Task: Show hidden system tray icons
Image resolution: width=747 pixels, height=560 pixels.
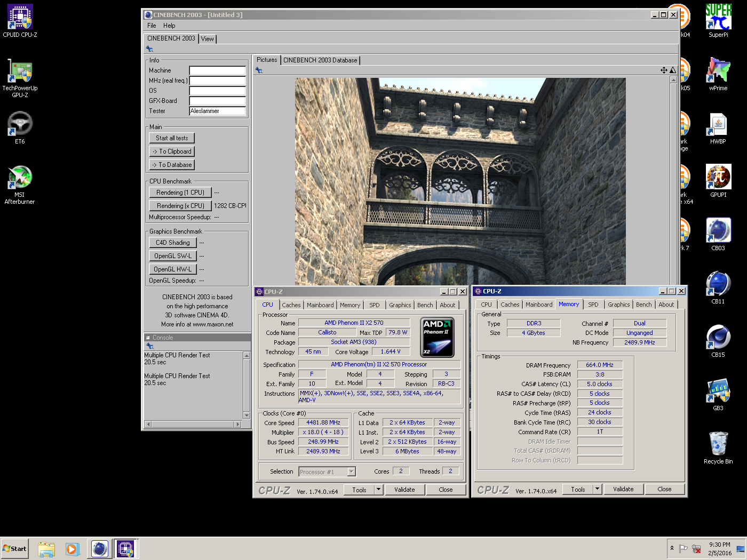Action: coord(672,548)
